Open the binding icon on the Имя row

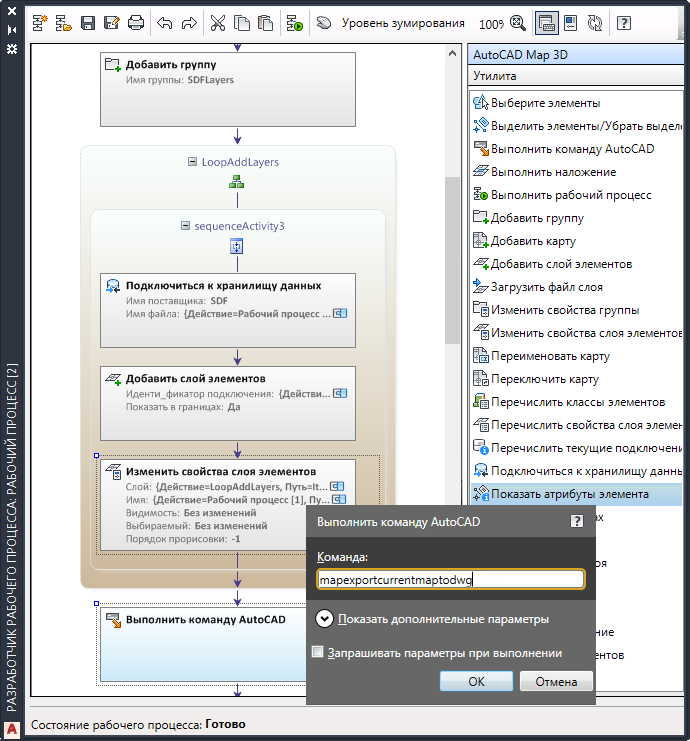339,500
